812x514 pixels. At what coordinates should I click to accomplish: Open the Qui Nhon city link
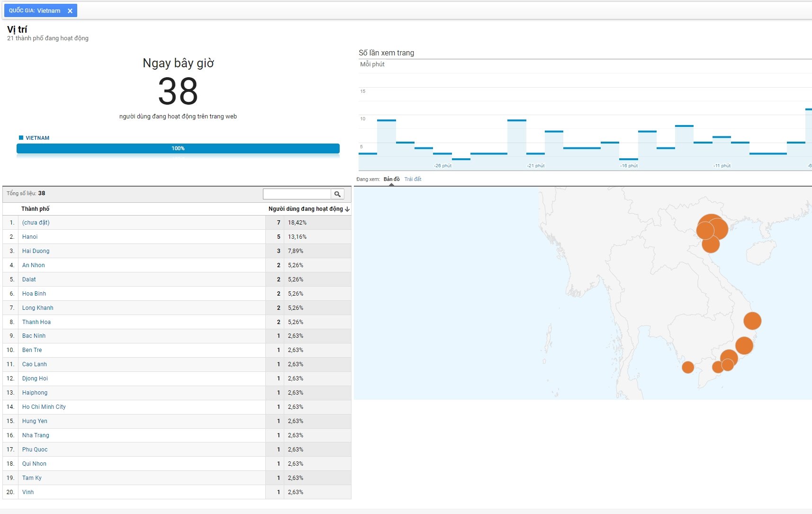coord(34,464)
